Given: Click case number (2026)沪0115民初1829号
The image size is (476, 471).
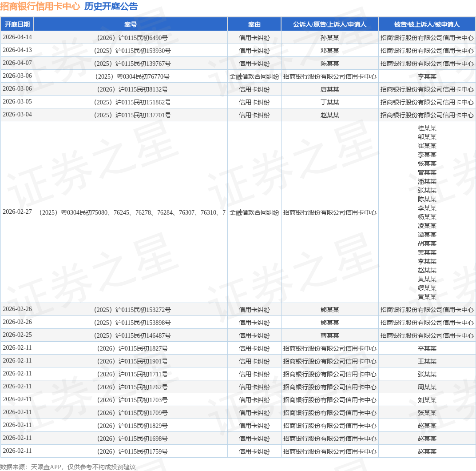Looking at the screenshot, I should pyautogui.click(x=132, y=426).
